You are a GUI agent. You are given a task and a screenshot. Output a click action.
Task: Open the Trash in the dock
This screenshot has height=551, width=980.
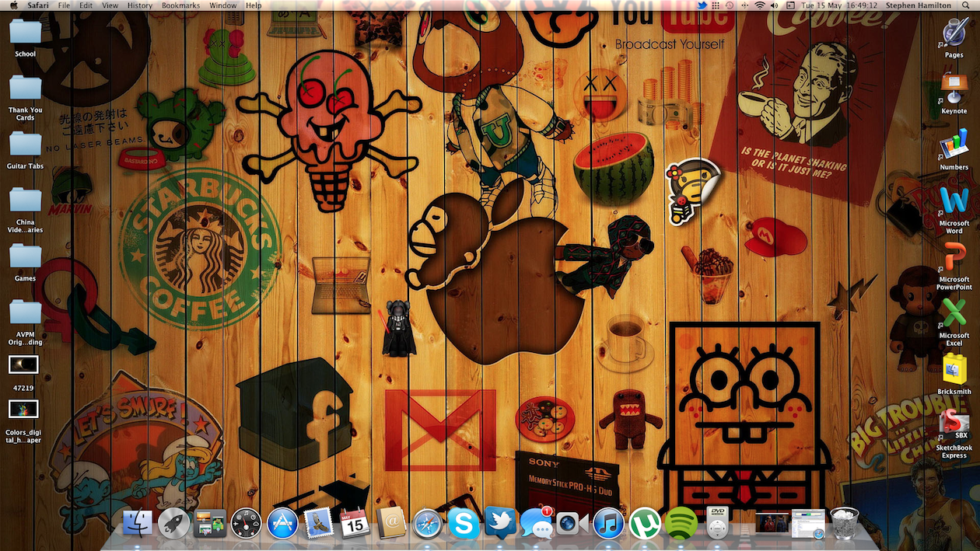pyautogui.click(x=845, y=523)
